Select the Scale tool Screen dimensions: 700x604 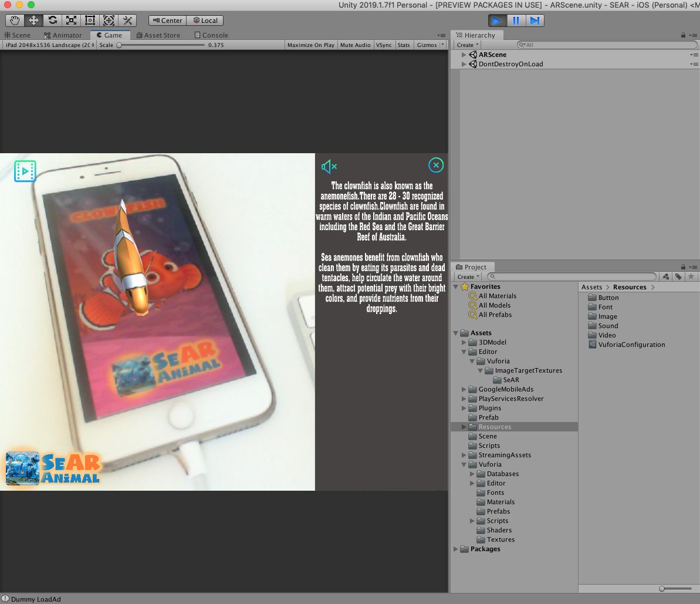71,21
